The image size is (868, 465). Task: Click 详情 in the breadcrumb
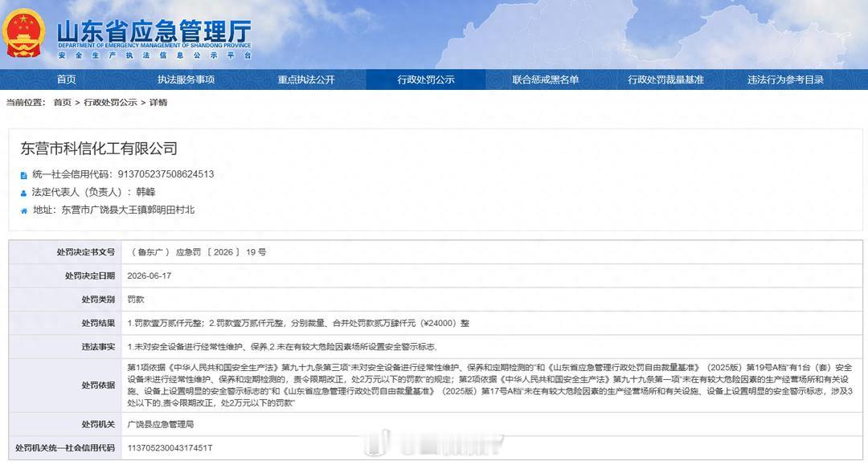coord(158,102)
